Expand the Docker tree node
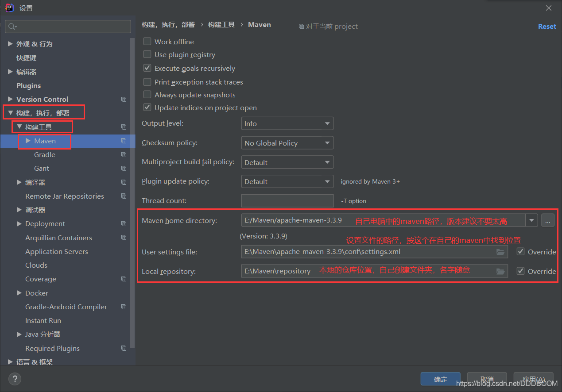This screenshot has height=392, width=562. [x=19, y=293]
